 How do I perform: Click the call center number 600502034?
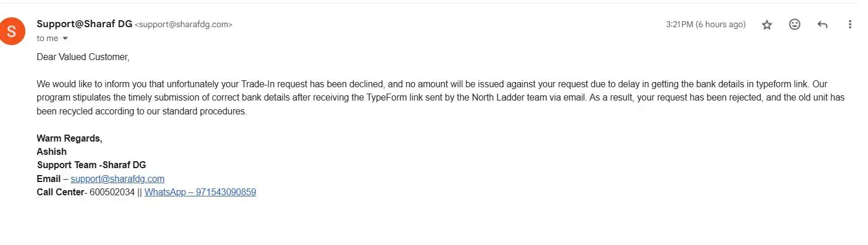[x=112, y=192]
